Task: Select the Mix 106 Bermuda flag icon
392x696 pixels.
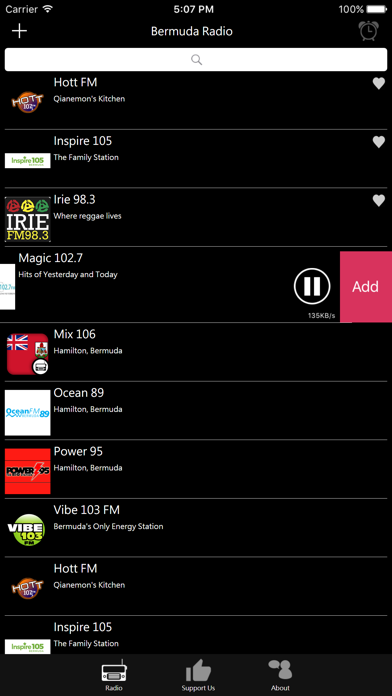Action: click(x=28, y=354)
